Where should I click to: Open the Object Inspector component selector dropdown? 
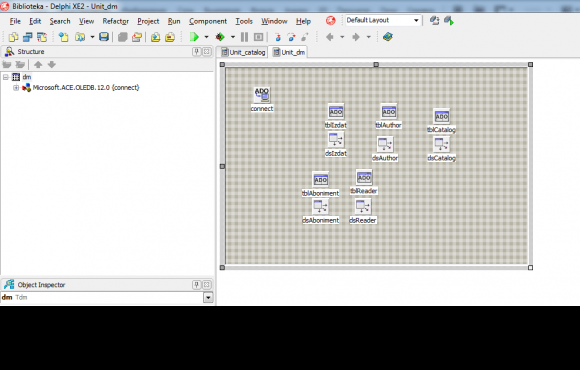(208, 297)
